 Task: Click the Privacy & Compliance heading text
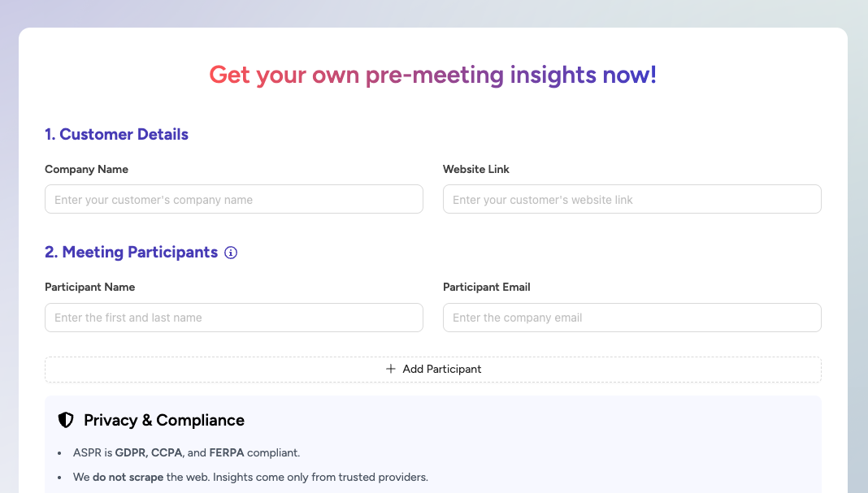(164, 420)
